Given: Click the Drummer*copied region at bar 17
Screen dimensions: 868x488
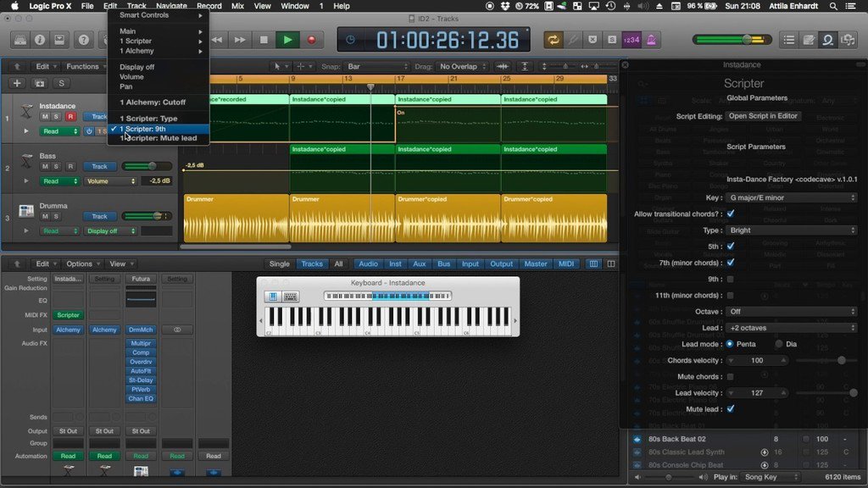Looking at the screenshot, I should (448, 218).
